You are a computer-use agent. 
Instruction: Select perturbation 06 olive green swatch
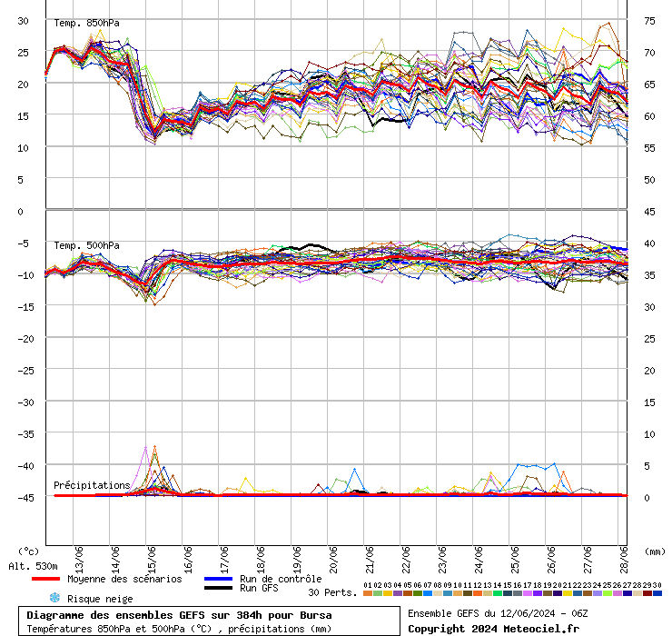(418, 593)
